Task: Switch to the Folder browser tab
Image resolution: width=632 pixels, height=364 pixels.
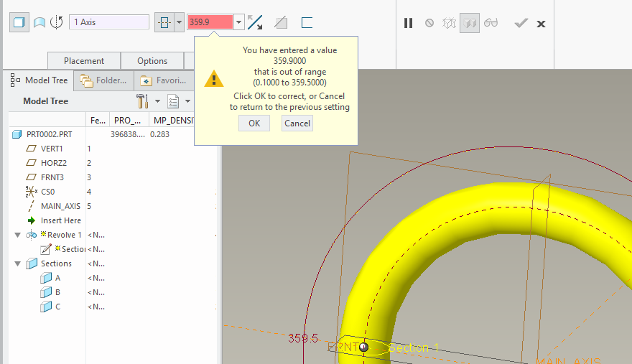Action: tap(104, 80)
